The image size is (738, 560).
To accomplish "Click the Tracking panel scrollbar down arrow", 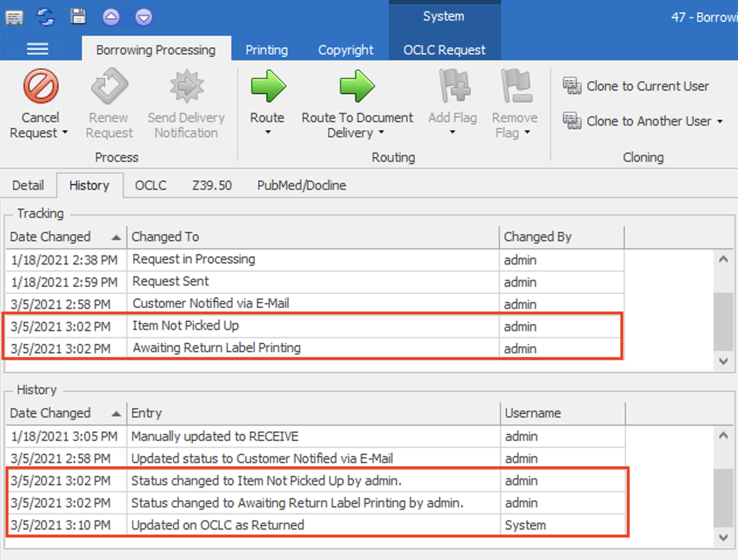I will click(723, 361).
